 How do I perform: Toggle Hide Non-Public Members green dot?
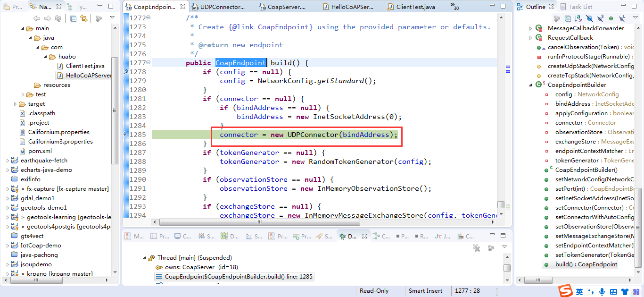click(611, 18)
